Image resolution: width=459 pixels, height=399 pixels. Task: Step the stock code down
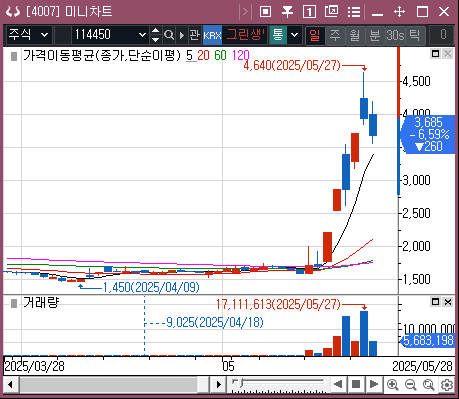coord(155,39)
